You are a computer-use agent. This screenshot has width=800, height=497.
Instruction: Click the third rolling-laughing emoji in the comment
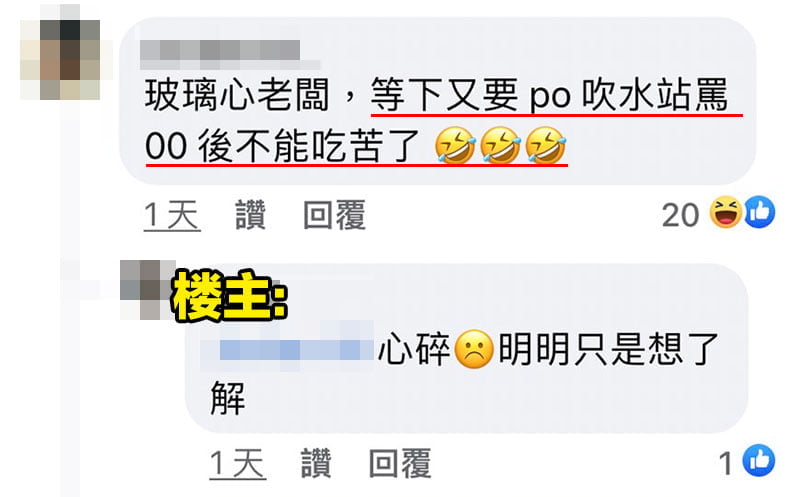click(546, 145)
